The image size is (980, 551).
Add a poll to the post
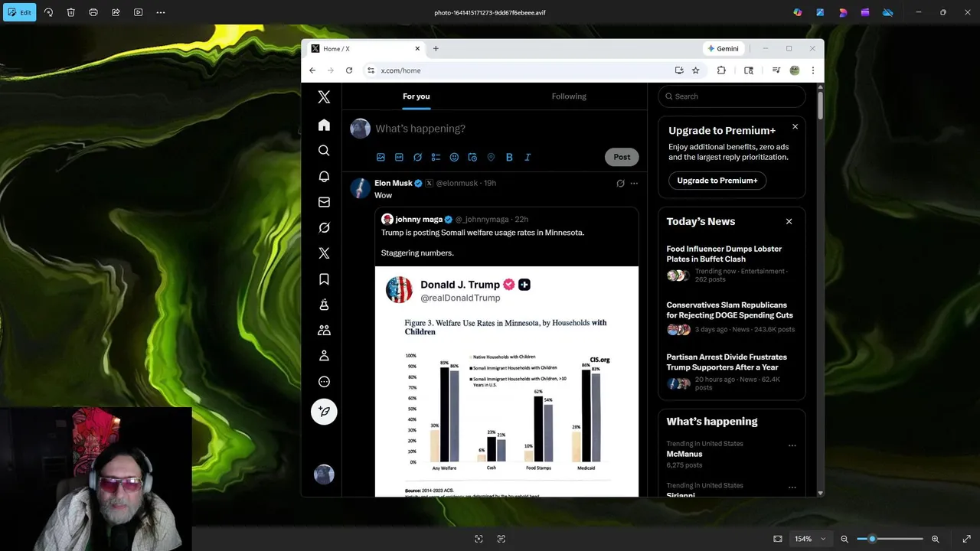[x=436, y=157]
